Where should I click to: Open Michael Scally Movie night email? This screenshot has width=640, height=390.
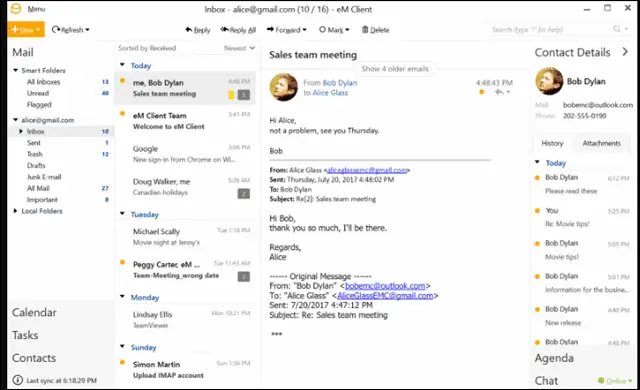tap(186, 237)
